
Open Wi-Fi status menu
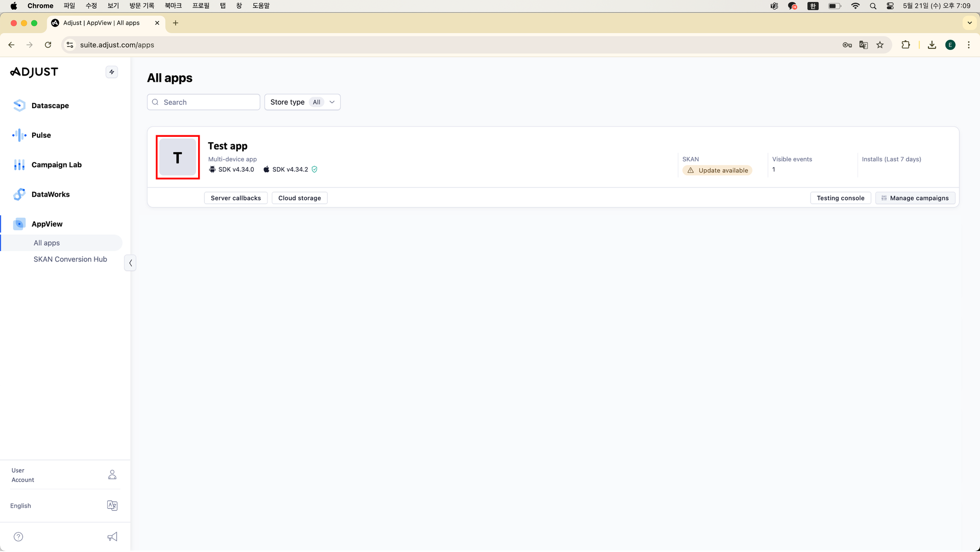(x=855, y=6)
